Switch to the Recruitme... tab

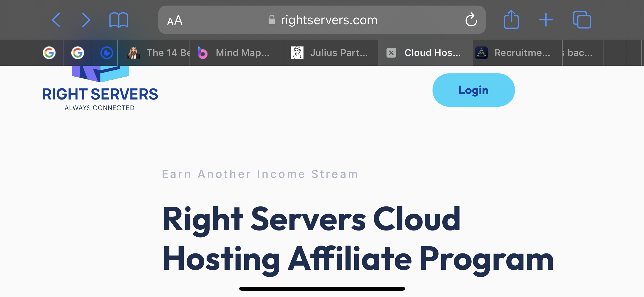pos(518,53)
